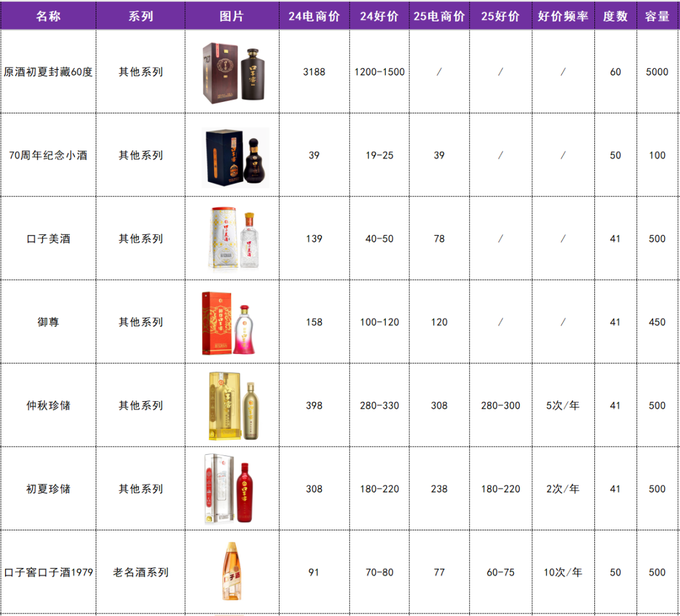Click the 老名酒系列 series cell
The width and height of the screenshot is (680, 616).
point(140,572)
